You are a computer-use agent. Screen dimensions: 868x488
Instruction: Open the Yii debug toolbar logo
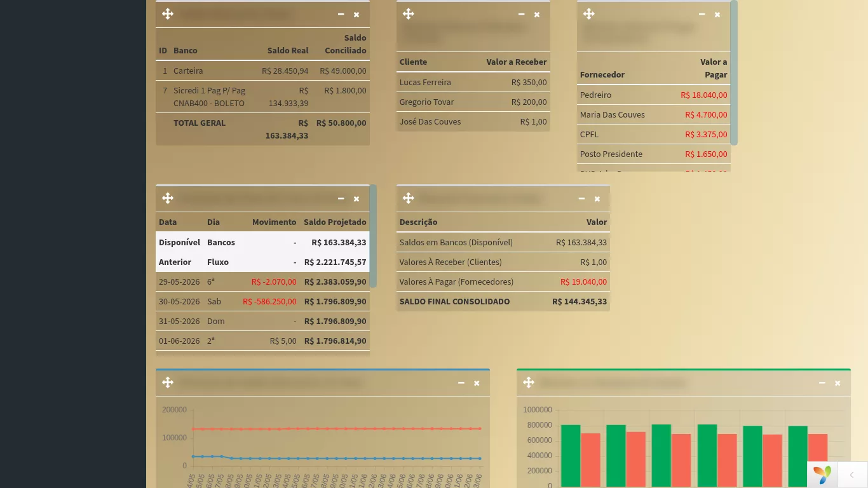coord(822,475)
